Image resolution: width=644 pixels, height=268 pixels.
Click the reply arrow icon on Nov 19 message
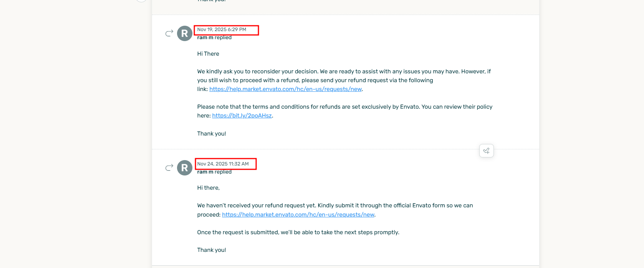pos(169,33)
